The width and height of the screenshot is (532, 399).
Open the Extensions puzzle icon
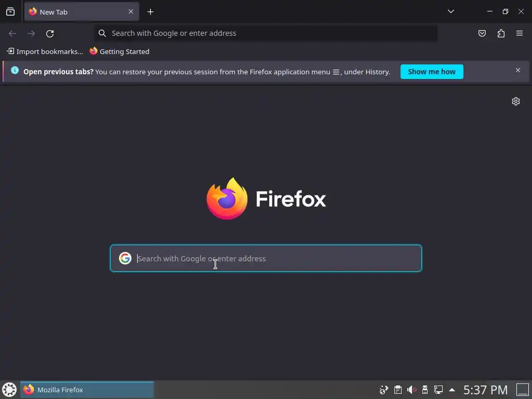pos(501,33)
